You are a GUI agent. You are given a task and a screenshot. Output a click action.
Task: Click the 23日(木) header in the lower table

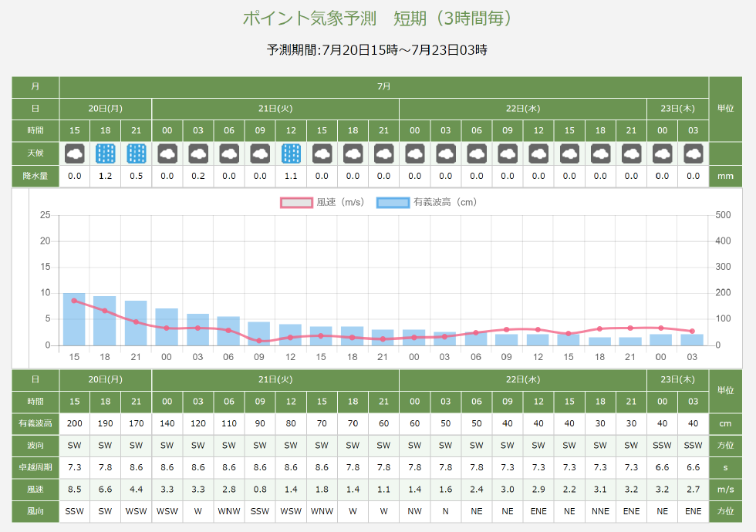pos(677,379)
